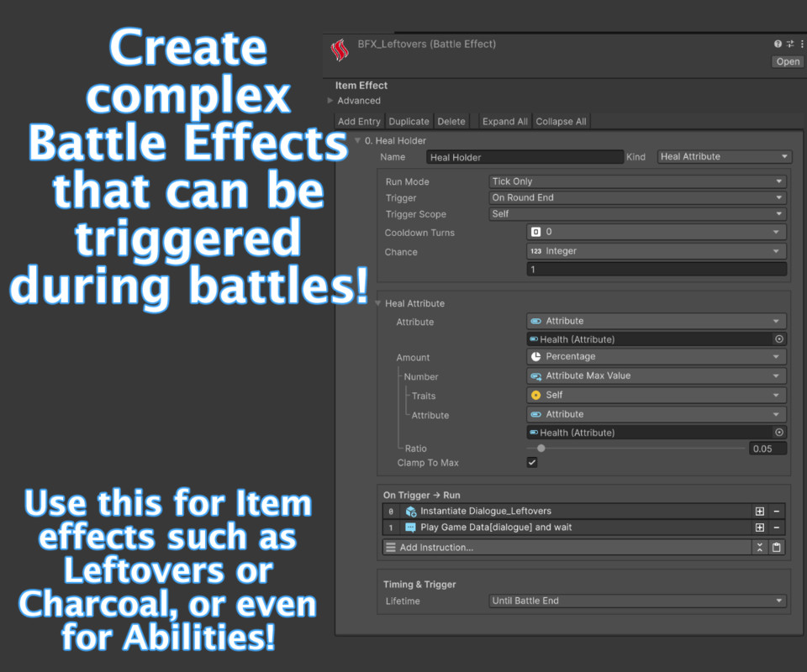Screen dimensions: 807x672
Task: Click the Timing & Trigger header
Action: coord(419,584)
